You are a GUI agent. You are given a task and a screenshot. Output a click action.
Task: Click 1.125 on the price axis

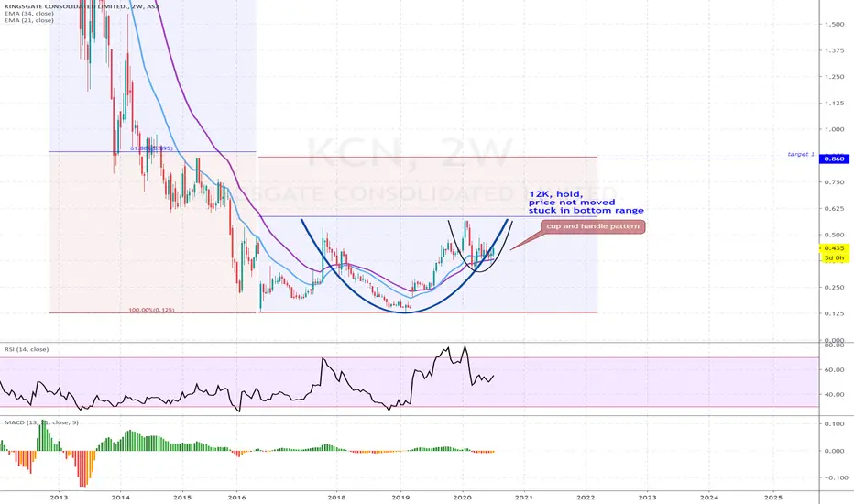pos(835,103)
